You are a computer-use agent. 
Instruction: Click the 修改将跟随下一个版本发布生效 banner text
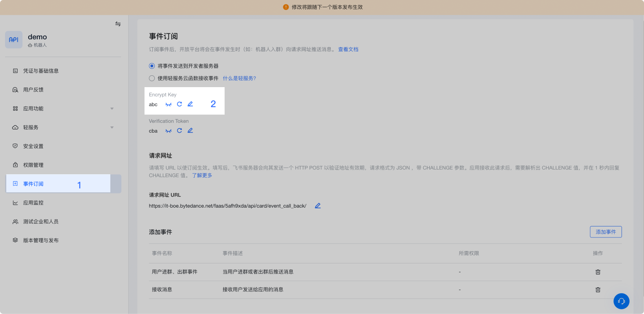click(x=327, y=7)
